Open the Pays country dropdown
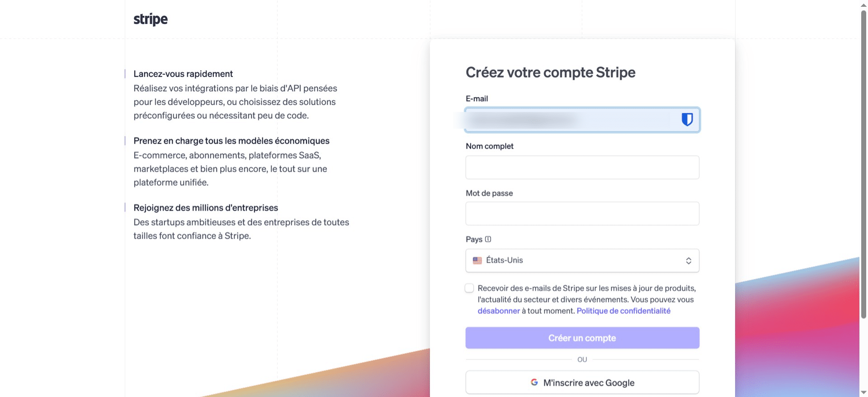The image size is (868, 397). click(x=582, y=260)
